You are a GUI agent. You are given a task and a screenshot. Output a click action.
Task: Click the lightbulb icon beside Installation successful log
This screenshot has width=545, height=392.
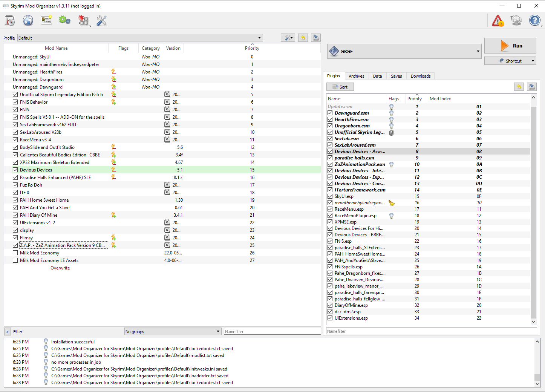(46, 341)
